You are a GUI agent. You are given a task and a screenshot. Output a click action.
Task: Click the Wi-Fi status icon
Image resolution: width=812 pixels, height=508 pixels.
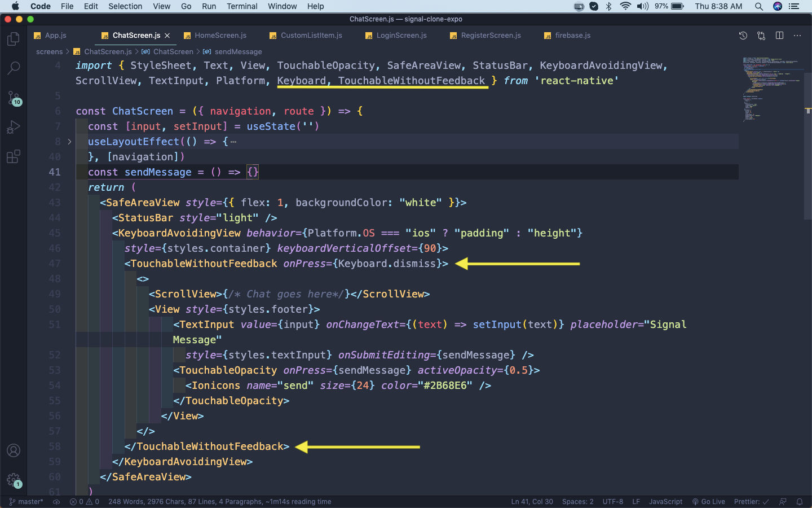625,6
